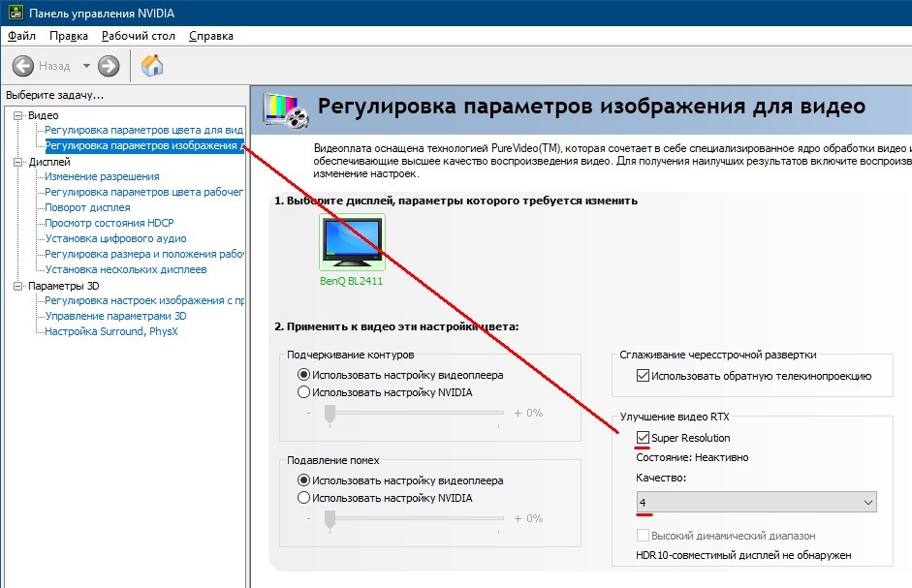Click the Состояние: Неактивно status text
This screenshot has width=912, height=588.
pos(692,457)
